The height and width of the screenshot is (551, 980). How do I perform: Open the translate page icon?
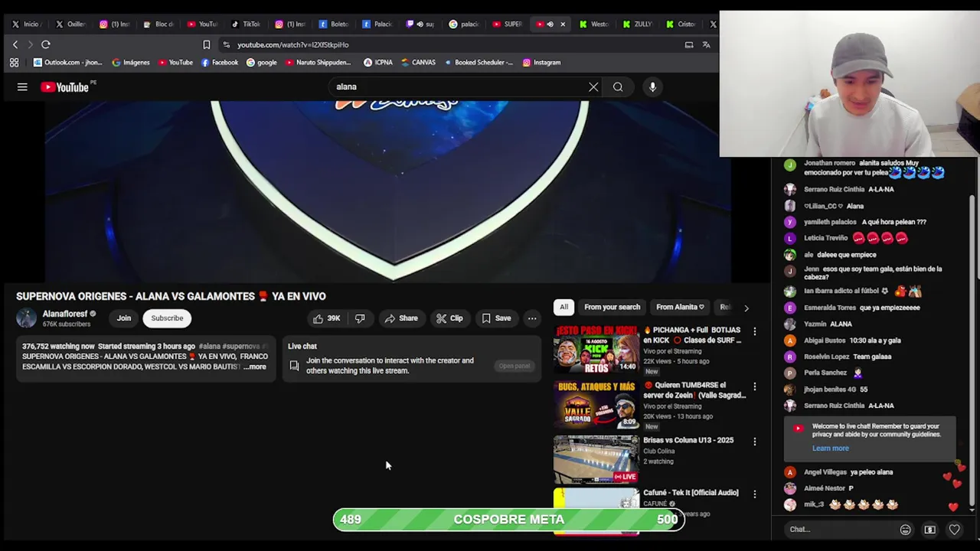coord(706,44)
